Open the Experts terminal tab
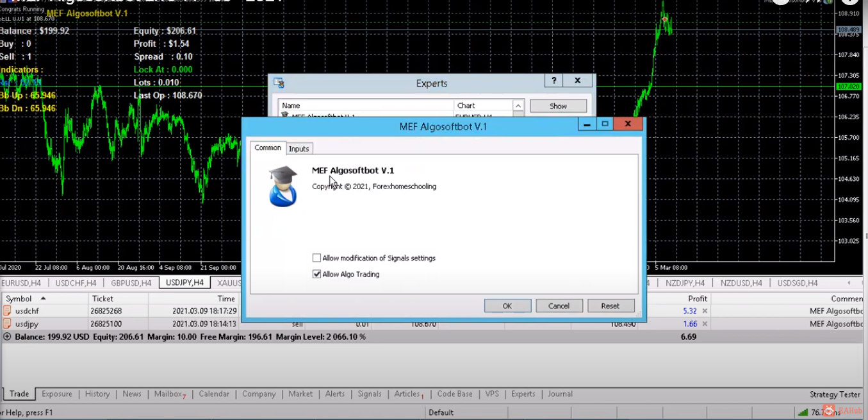Image resolution: width=868 pixels, height=420 pixels. [523, 394]
